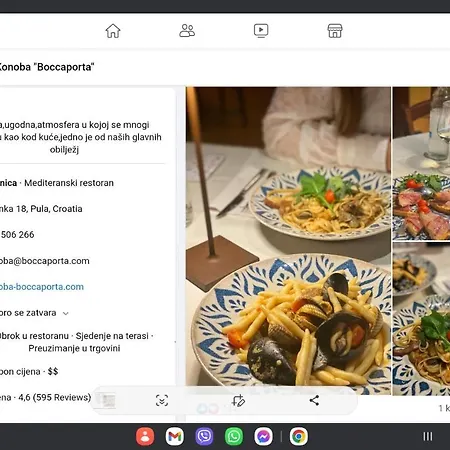The image size is (450, 450).
Task: Tap the boccaporta.com email address
Action: click(45, 261)
